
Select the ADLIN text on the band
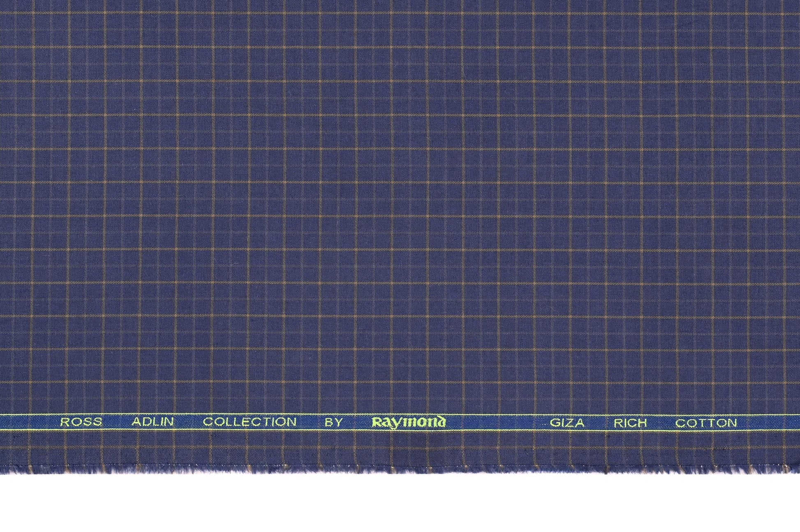(153, 422)
